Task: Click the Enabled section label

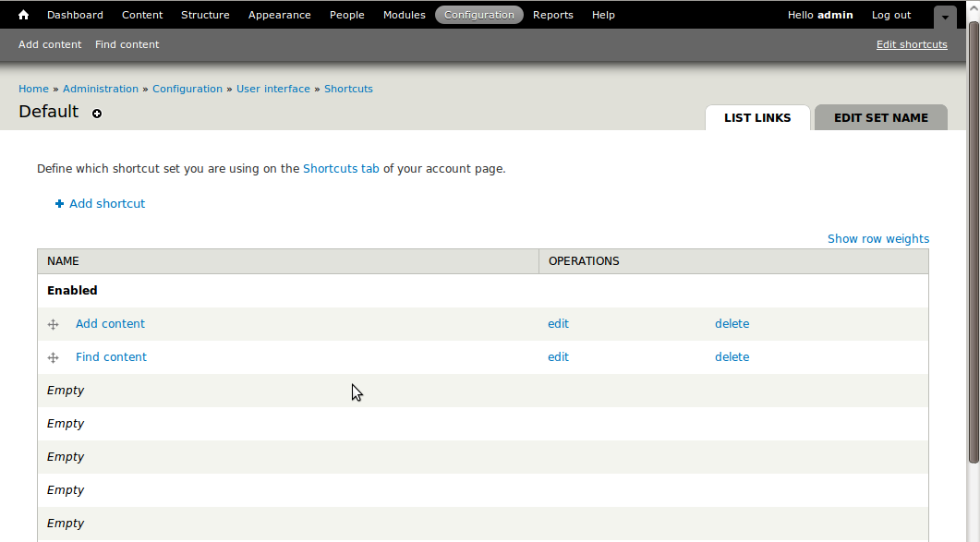Action: pos(72,291)
